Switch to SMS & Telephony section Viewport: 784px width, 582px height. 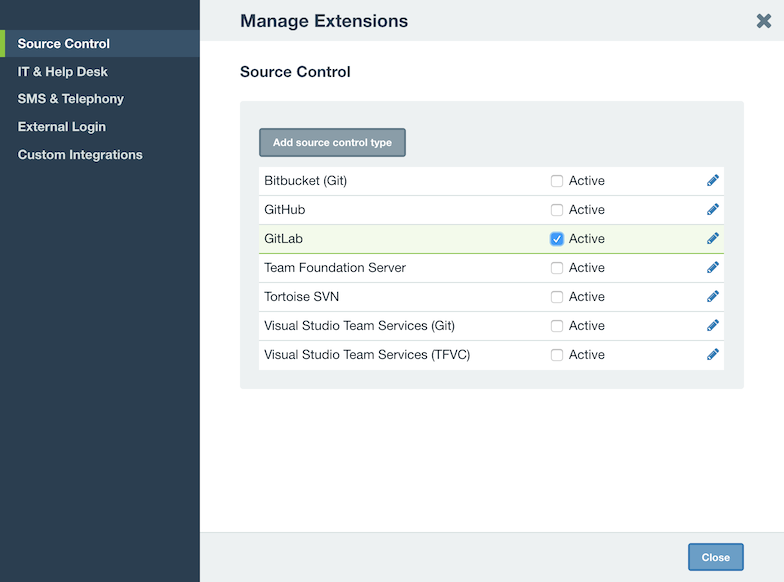[70, 99]
